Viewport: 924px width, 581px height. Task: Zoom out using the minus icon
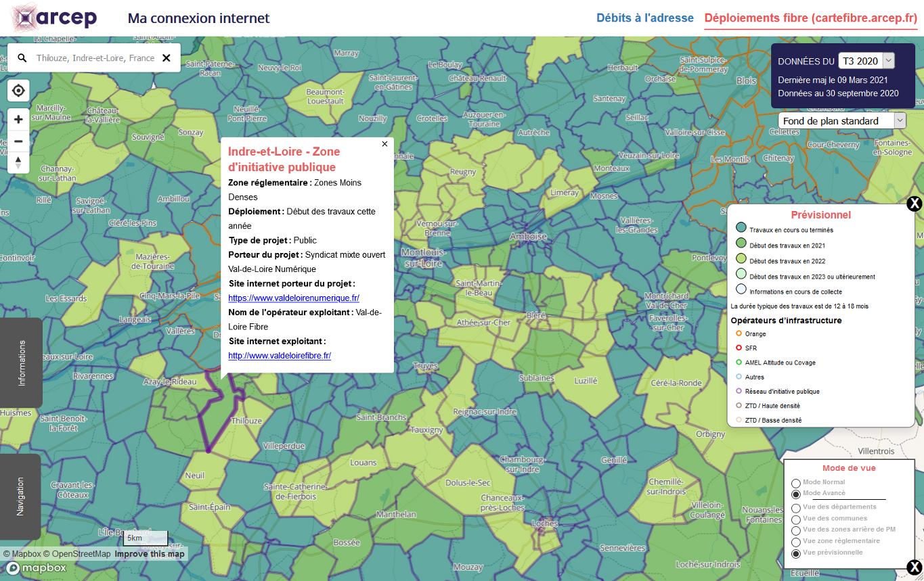(18, 141)
